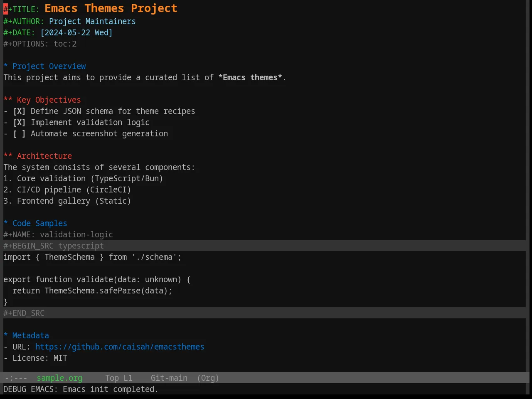Check the Automate screenshot generation box
Viewport: 532px width, 399px height.
pyautogui.click(x=19, y=134)
